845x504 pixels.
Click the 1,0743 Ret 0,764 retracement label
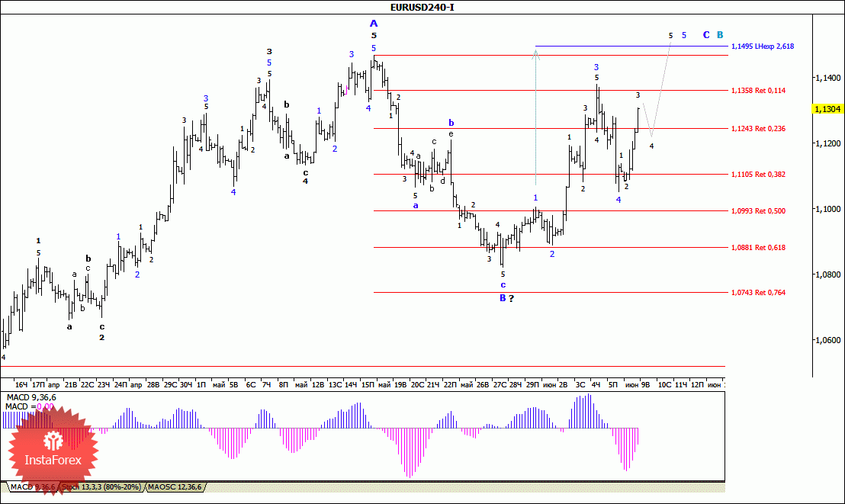point(758,293)
